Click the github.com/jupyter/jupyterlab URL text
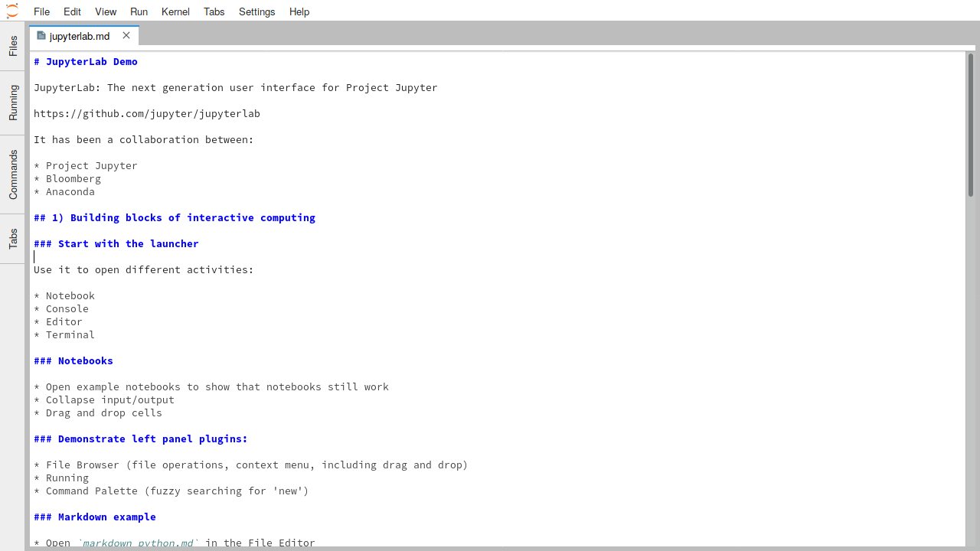This screenshot has width=980, height=551. [147, 113]
